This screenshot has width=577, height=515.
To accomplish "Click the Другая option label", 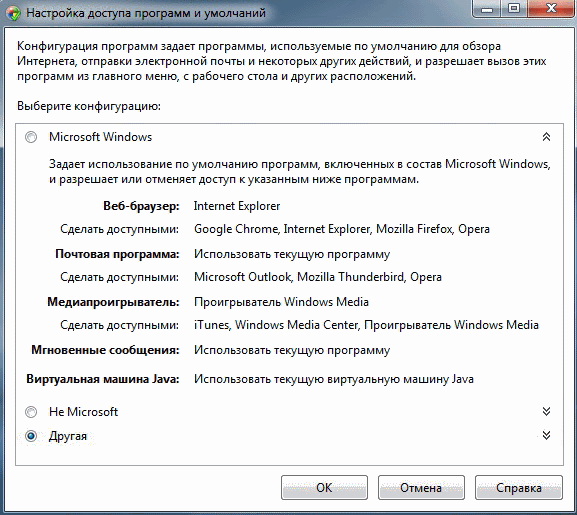I will coord(68,437).
